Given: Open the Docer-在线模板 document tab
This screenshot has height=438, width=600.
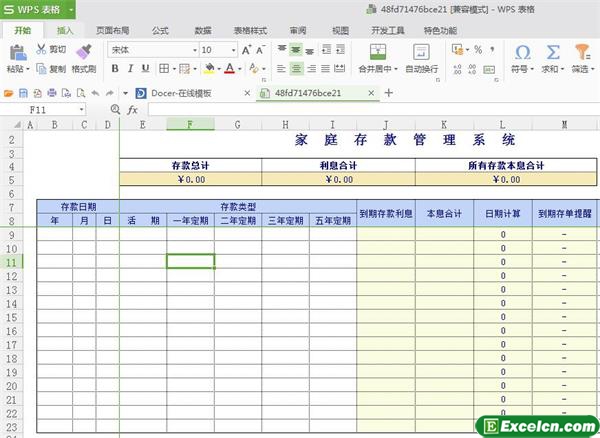Looking at the screenshot, I should coord(194,93).
